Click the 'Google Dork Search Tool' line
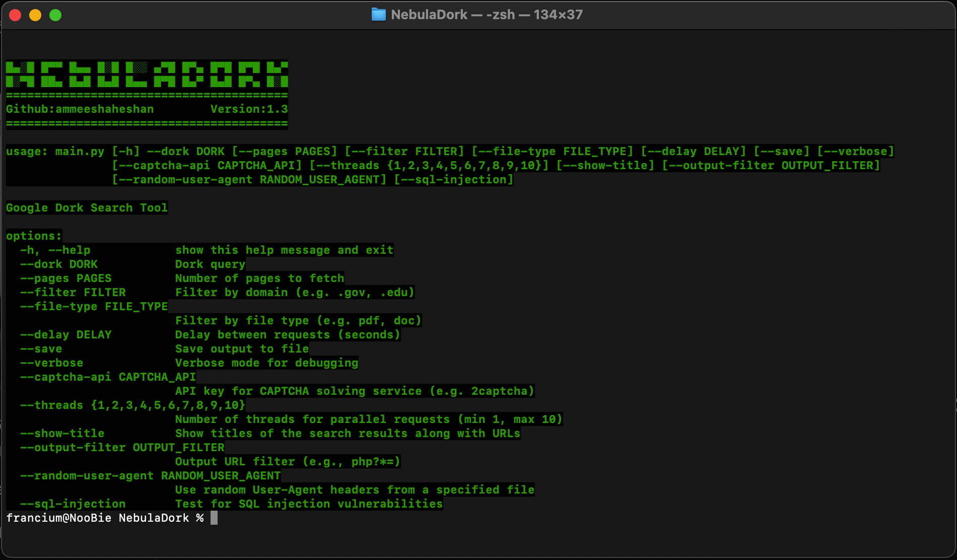957x560 pixels. point(87,207)
